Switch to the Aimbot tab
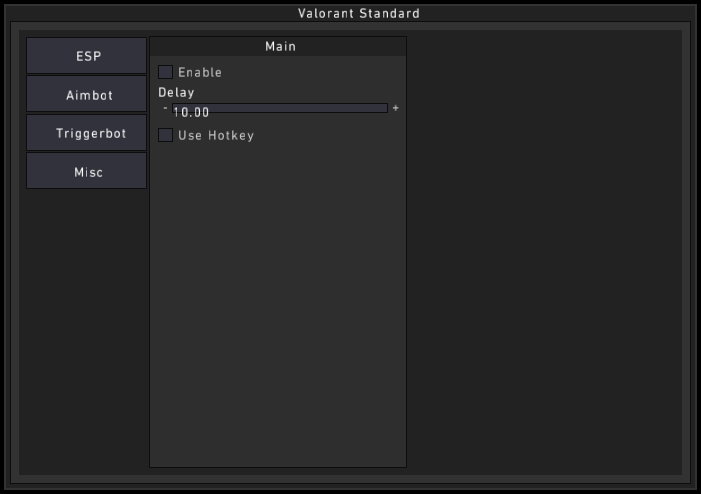Viewport: 701px width, 494px height. point(87,95)
